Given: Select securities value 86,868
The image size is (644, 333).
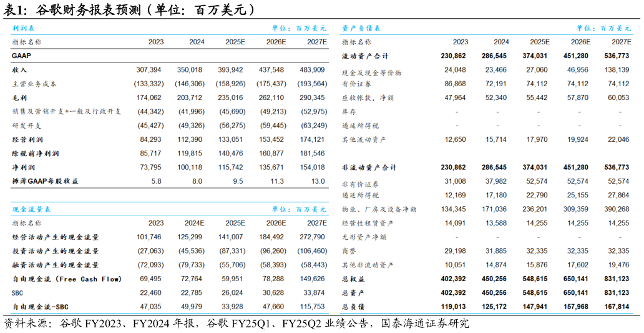Looking at the screenshot, I should [454, 84].
